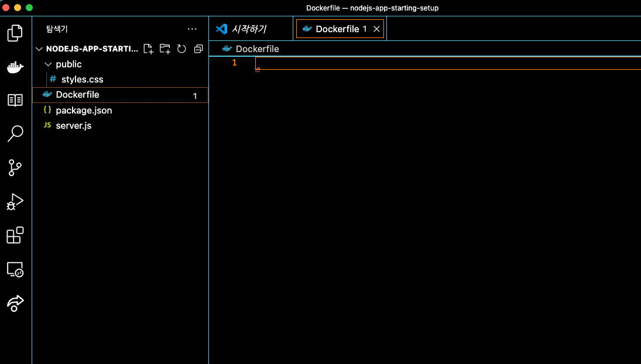Select the Dockerfile editor tab
Image resolution: width=641 pixels, height=364 pixels.
tap(340, 29)
